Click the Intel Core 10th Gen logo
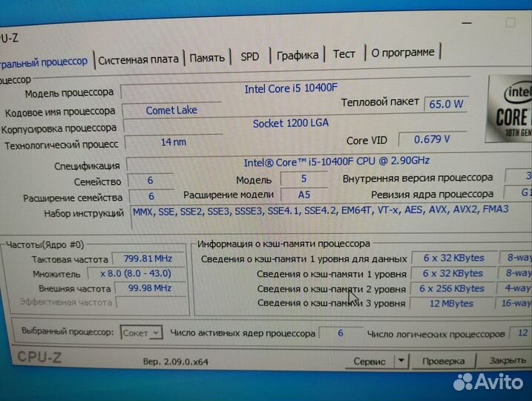This screenshot has width=532, height=401. (x=510, y=109)
